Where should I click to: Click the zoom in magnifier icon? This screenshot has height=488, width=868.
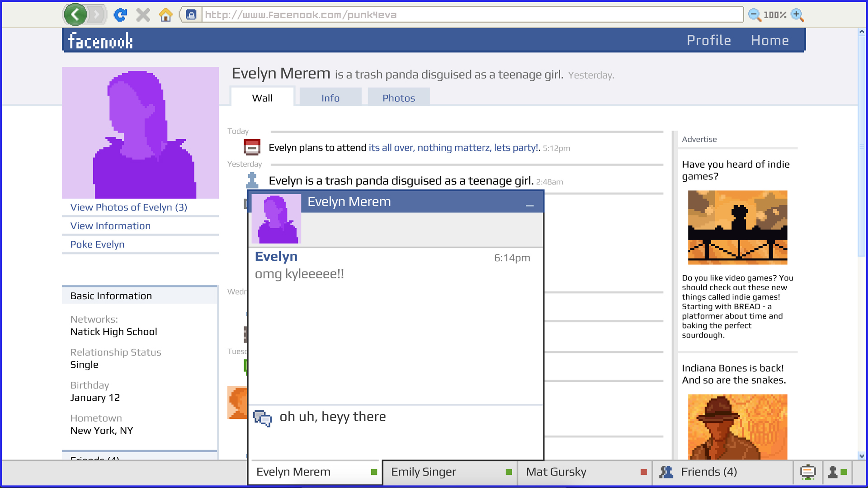click(797, 14)
